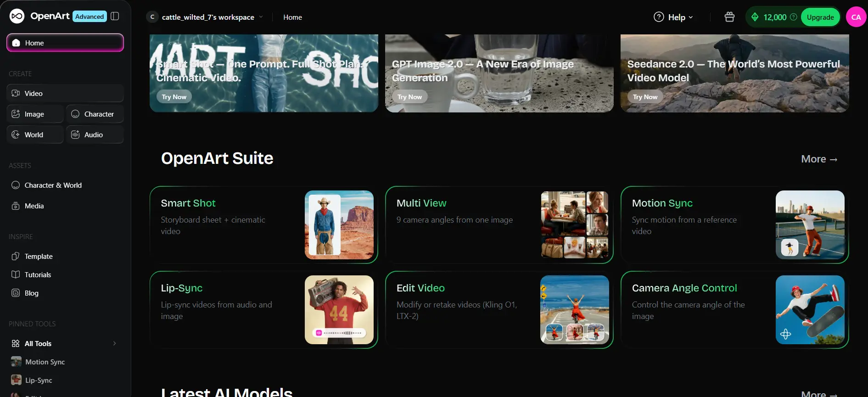Click Try Now on Seedance 2.0 banner
The height and width of the screenshot is (397, 868).
tap(645, 97)
